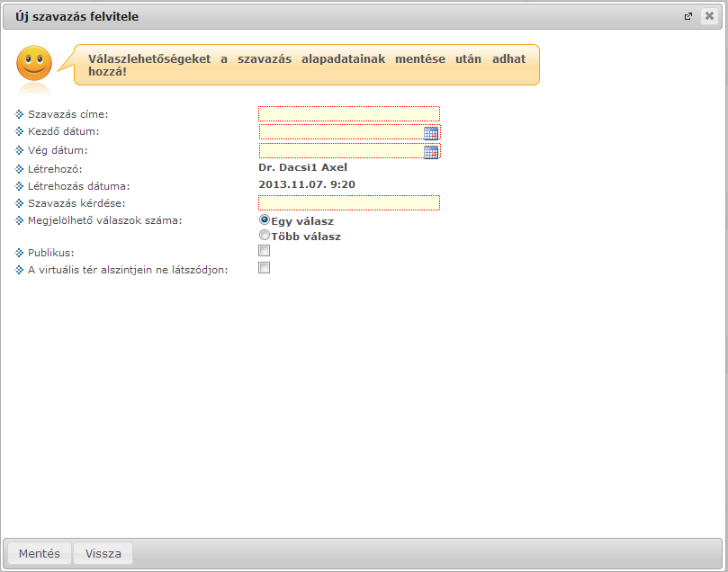Viewport: 728px width, 572px height.
Task: Click the 'Létrehozás dátuma:' label
Action: [x=79, y=186]
